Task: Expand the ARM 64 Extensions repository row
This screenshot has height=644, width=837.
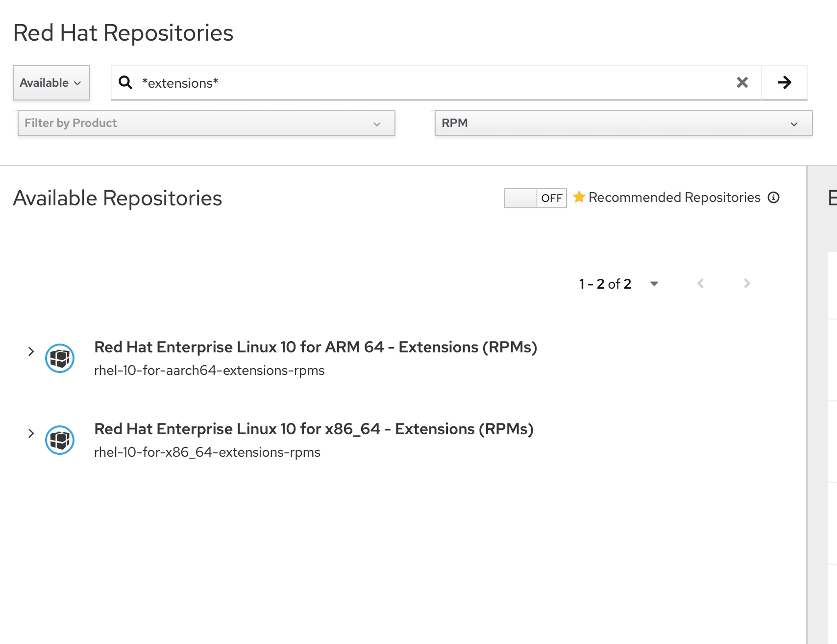Action: pyautogui.click(x=31, y=351)
